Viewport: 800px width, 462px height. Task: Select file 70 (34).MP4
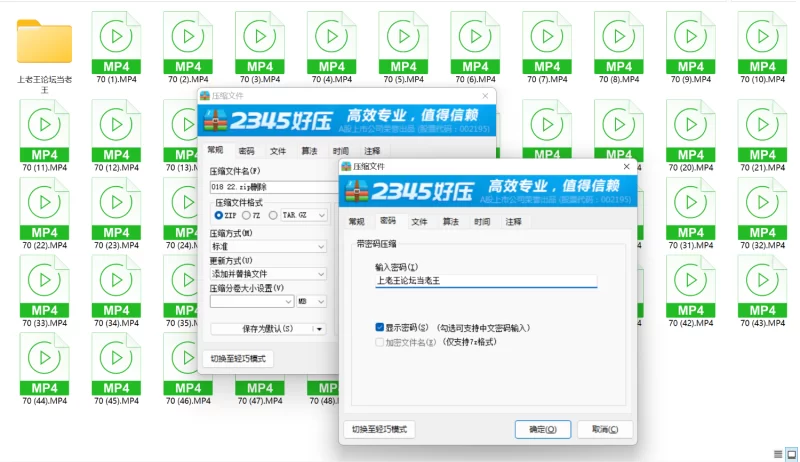(x=116, y=291)
